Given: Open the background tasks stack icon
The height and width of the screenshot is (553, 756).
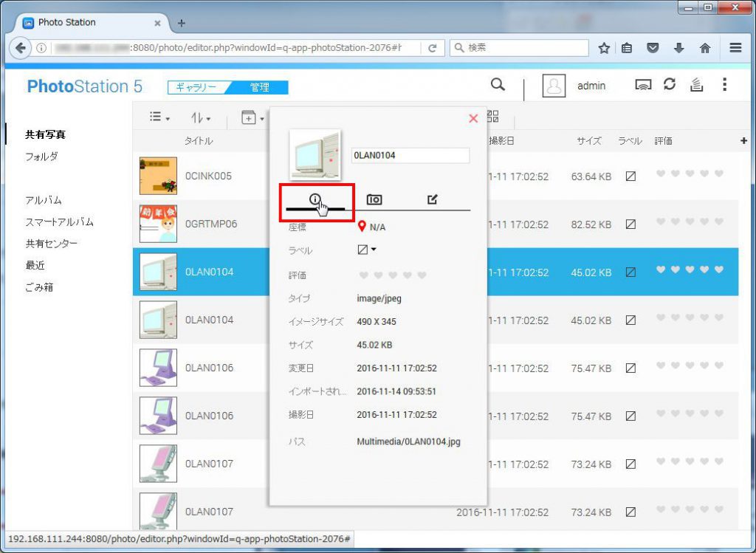Looking at the screenshot, I should pos(696,85).
